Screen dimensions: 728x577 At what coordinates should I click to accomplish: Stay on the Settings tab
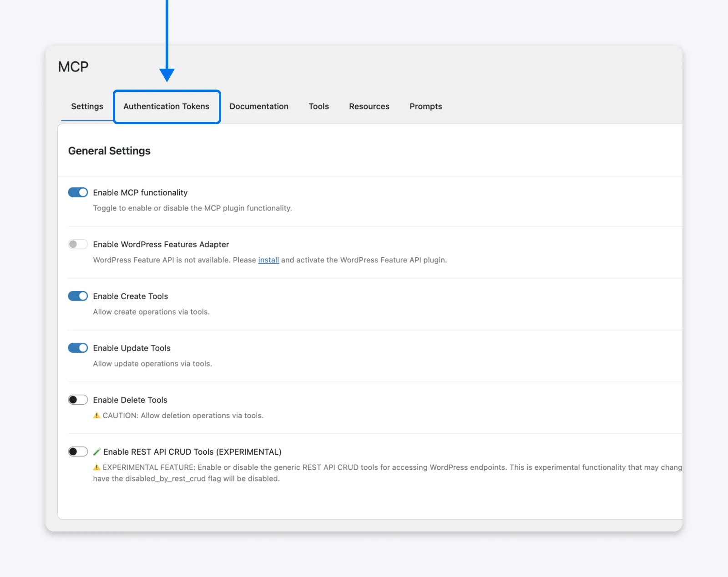(87, 106)
